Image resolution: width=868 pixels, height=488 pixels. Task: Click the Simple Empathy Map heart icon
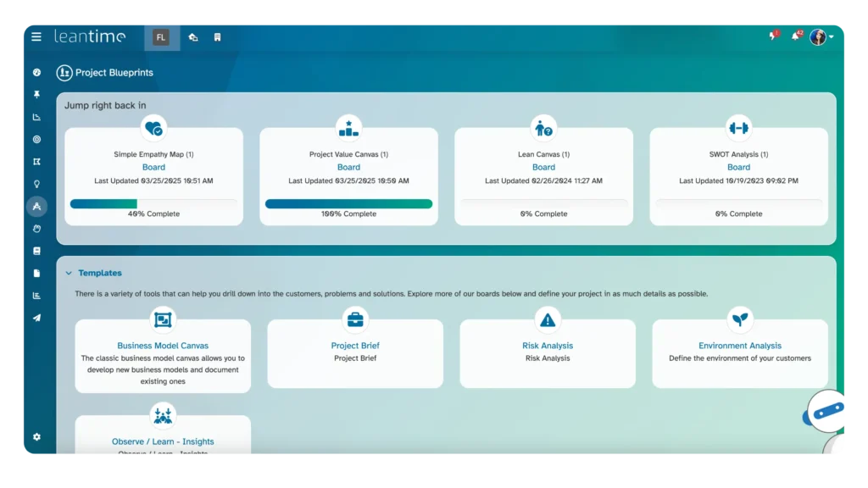click(x=154, y=129)
